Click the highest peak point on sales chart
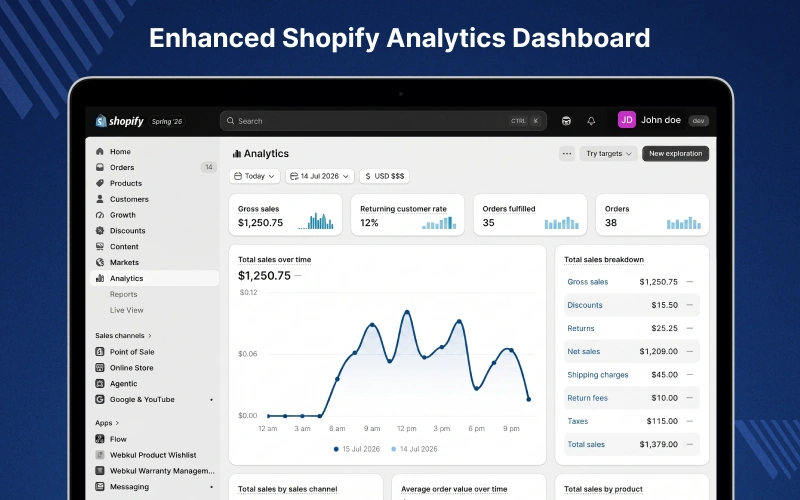The image size is (800, 500). pyautogui.click(x=407, y=312)
